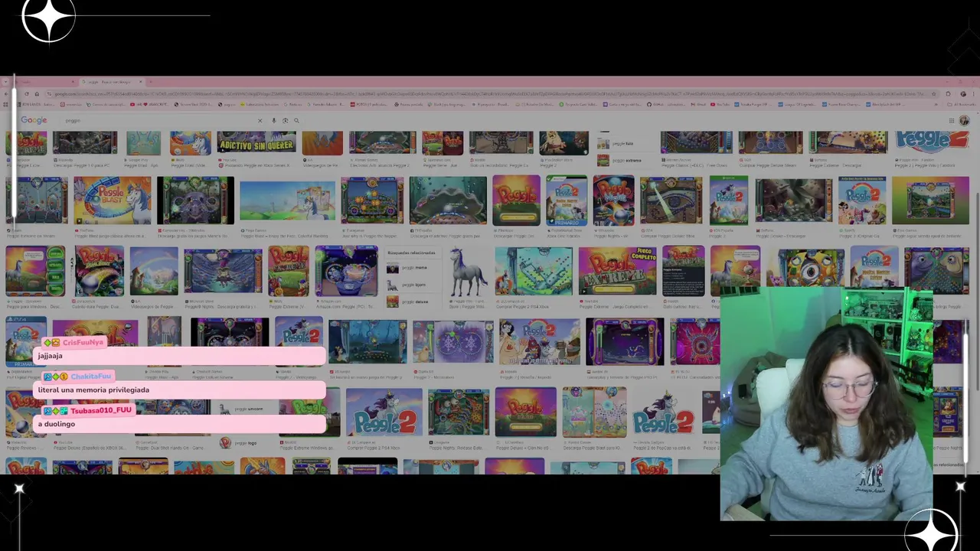
Task: Open the All Bookmarks folder
Action: point(961,104)
